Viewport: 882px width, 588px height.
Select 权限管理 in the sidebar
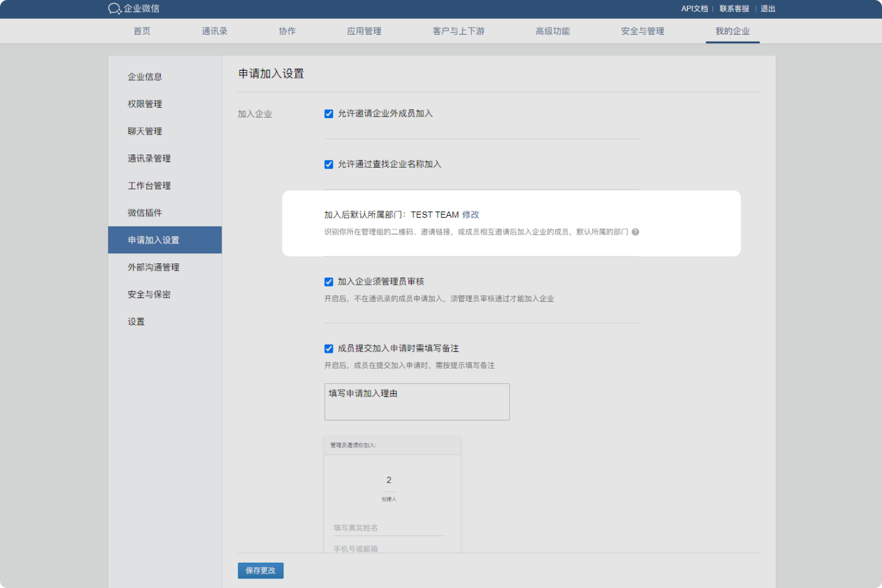coord(145,104)
